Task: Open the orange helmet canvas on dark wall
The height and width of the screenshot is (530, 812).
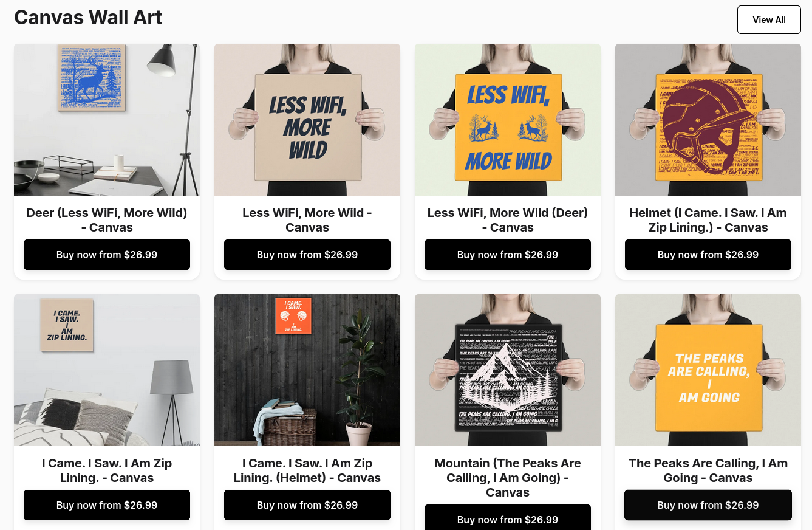Action: point(307,370)
